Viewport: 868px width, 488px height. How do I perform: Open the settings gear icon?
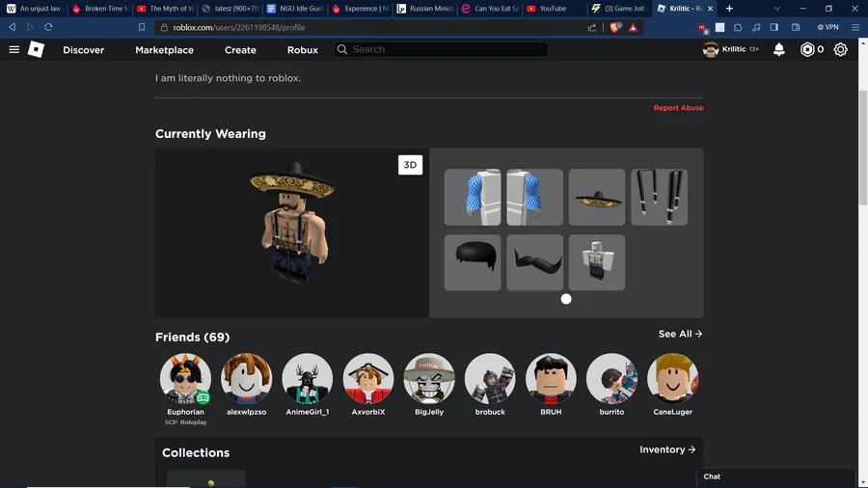840,50
